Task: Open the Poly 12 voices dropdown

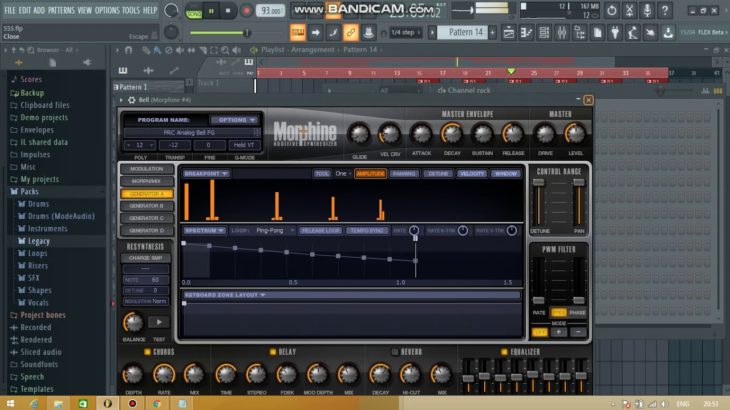Action: pyautogui.click(x=140, y=145)
